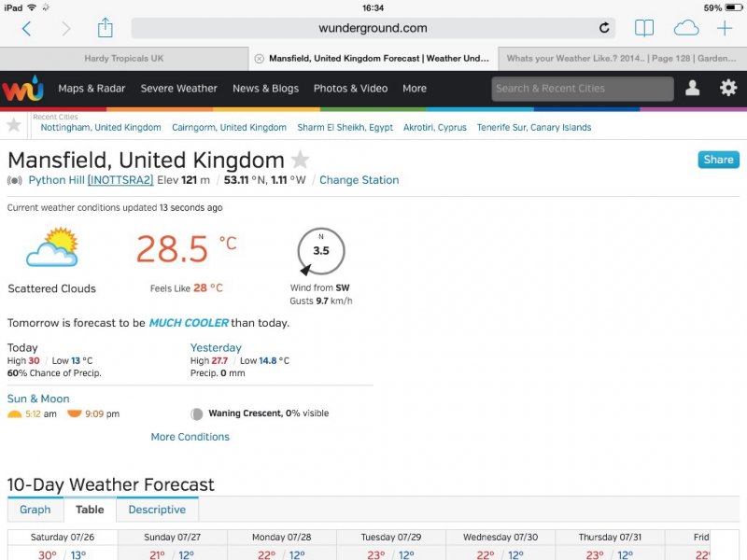Open the Maps & Radar menu
The image size is (747, 560).
coord(91,89)
